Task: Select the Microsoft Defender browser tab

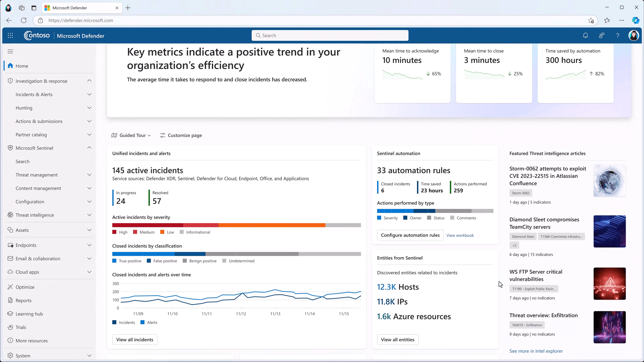Action: tap(82, 8)
